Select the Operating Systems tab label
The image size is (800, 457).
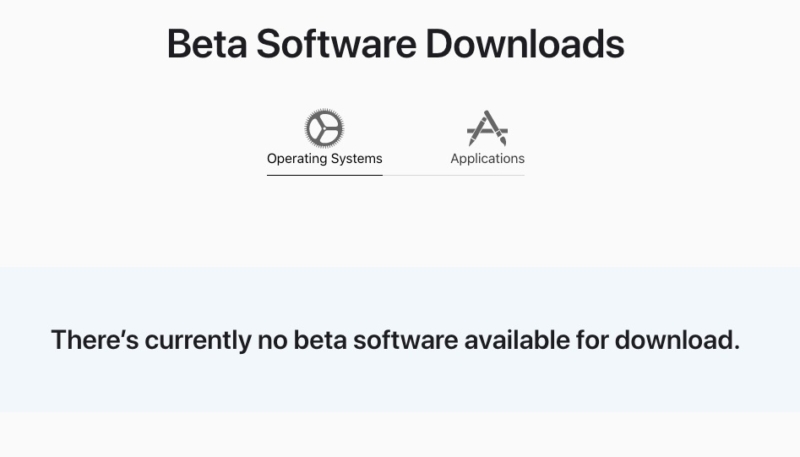(x=324, y=158)
